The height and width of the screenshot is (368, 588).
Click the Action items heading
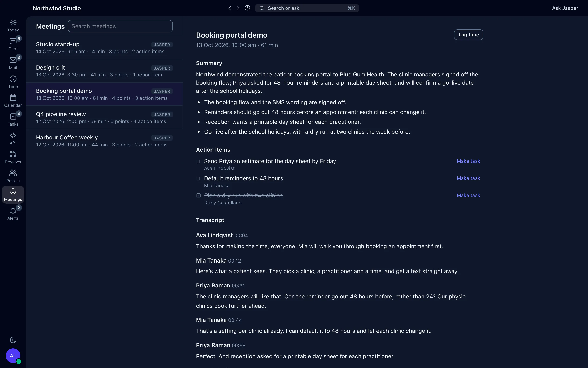click(x=213, y=150)
